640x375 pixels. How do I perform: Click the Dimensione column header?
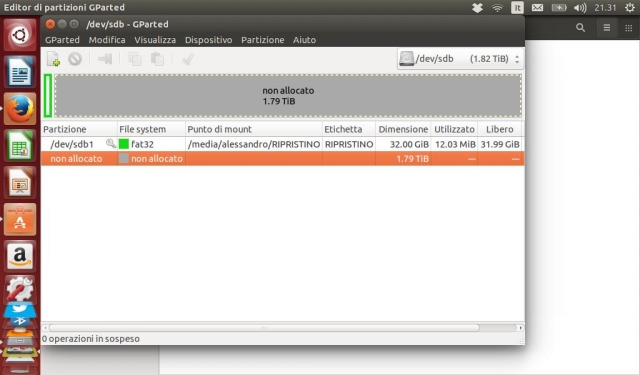tap(403, 129)
